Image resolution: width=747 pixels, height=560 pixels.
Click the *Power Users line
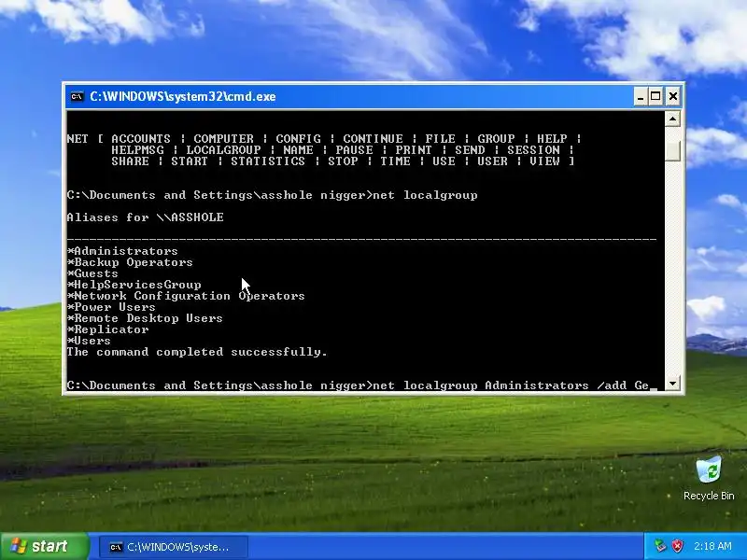pos(111,307)
